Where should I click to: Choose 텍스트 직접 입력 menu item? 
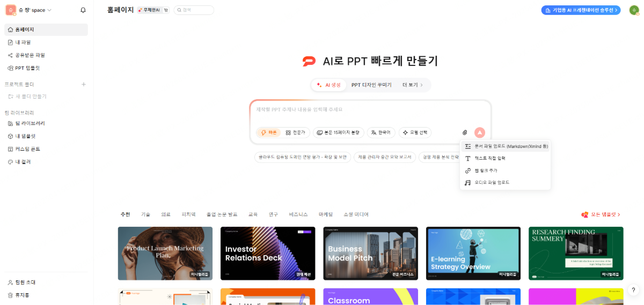coord(506,159)
